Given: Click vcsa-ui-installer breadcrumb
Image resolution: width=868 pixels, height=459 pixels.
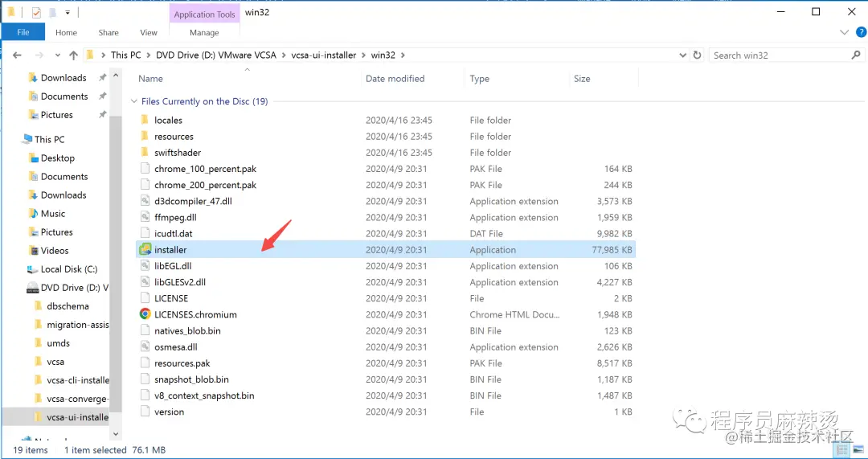Looking at the screenshot, I should click(324, 55).
